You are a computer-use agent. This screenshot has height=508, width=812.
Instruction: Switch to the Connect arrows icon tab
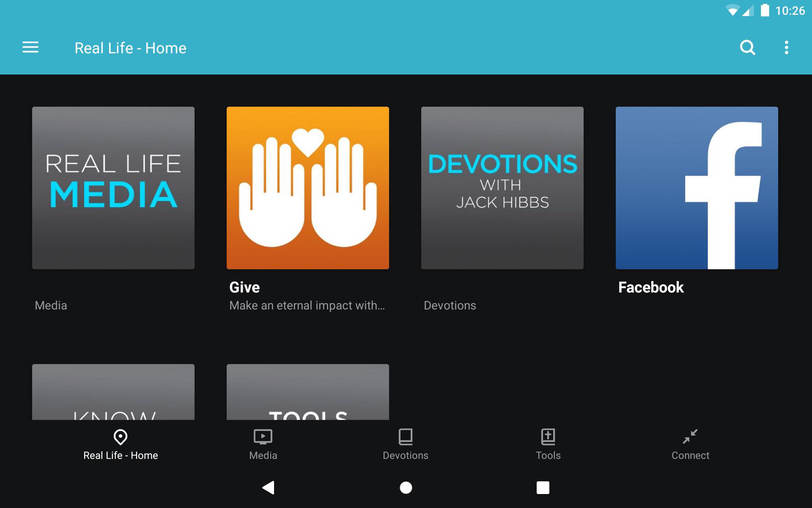pos(690,437)
